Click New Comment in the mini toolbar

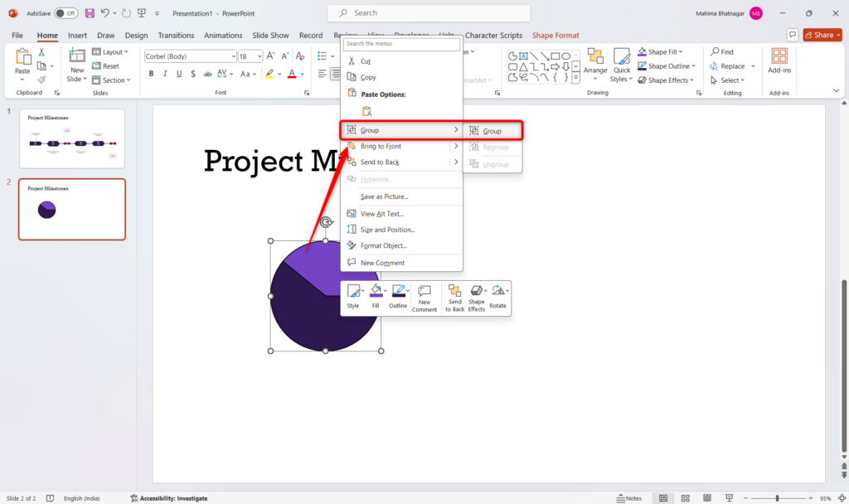click(x=424, y=298)
